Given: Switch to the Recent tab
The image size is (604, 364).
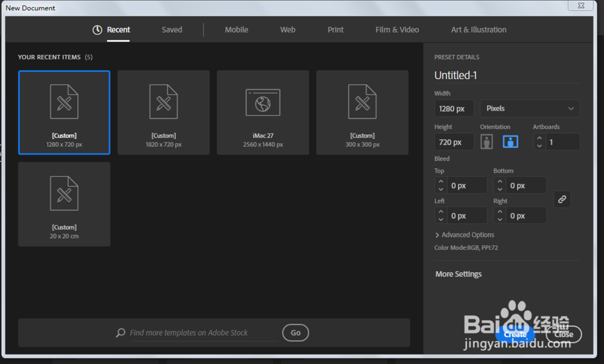Looking at the screenshot, I should pos(118,30).
